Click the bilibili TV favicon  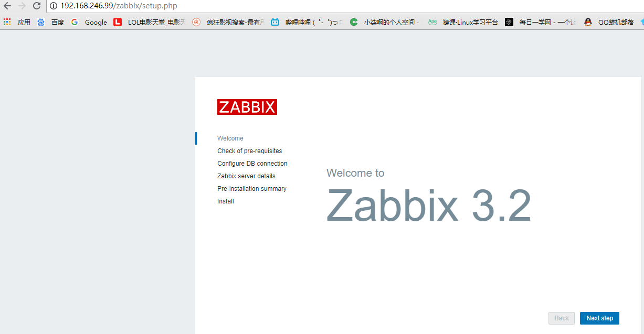click(275, 22)
